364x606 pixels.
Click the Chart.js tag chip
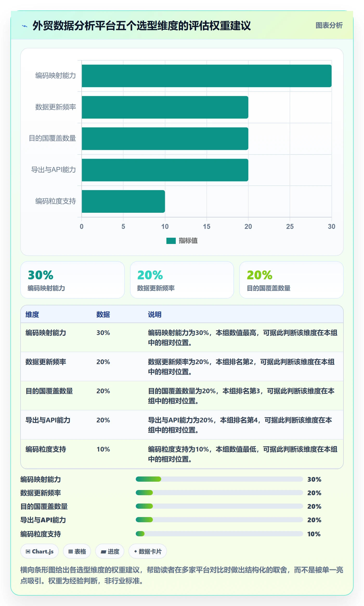pyautogui.click(x=40, y=551)
